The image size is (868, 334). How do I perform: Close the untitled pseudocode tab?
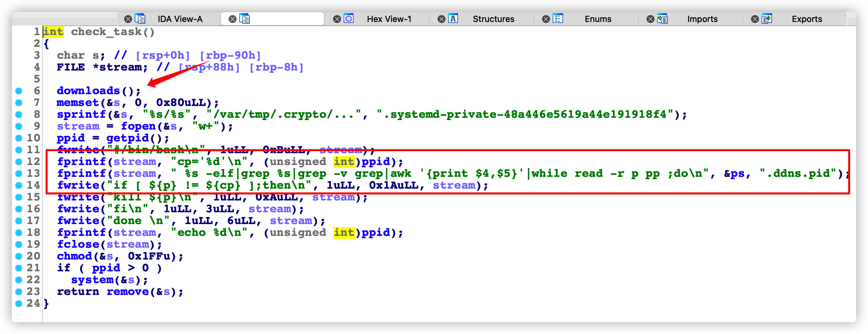click(233, 19)
